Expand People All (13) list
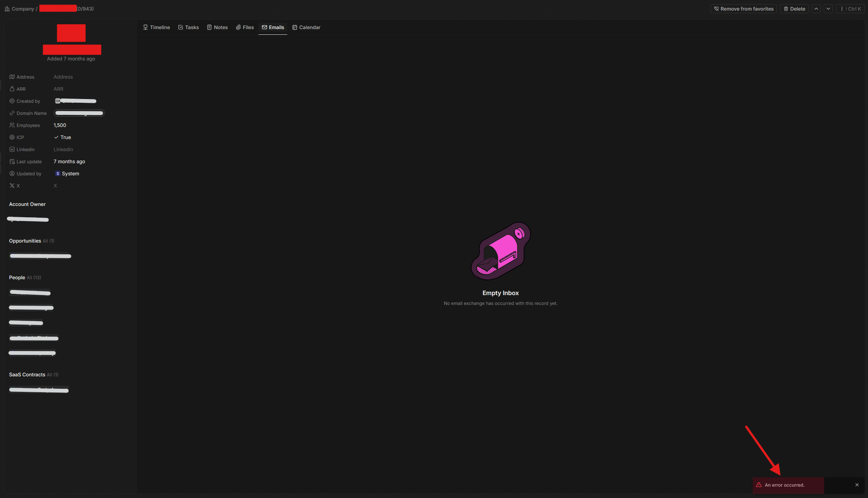Viewport: 868px width, 498px height. 34,278
